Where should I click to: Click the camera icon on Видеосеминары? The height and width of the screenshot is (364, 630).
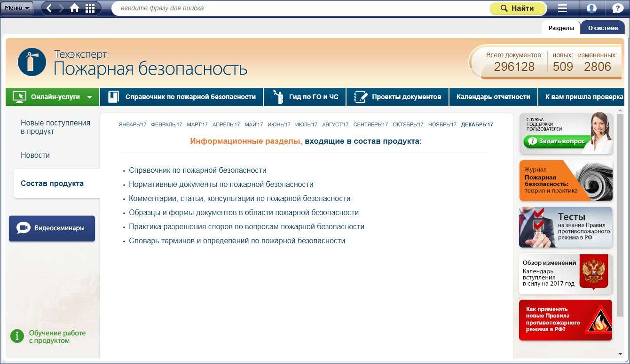23,228
